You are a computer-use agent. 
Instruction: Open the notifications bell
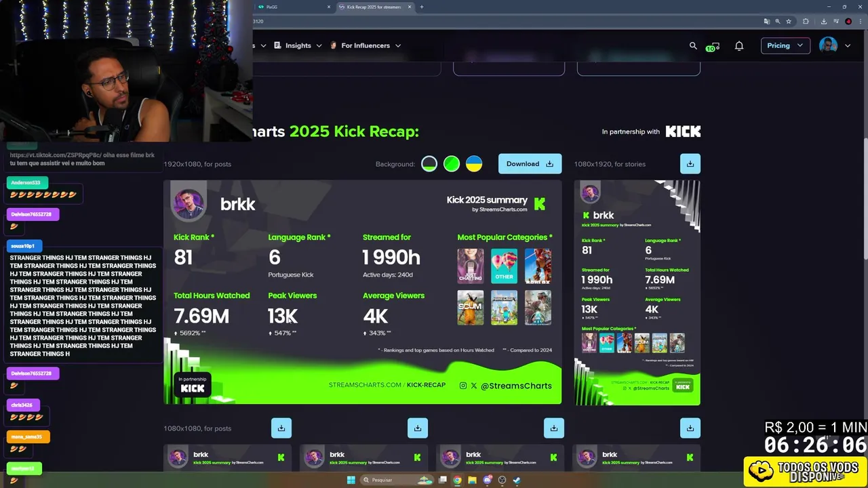click(739, 45)
